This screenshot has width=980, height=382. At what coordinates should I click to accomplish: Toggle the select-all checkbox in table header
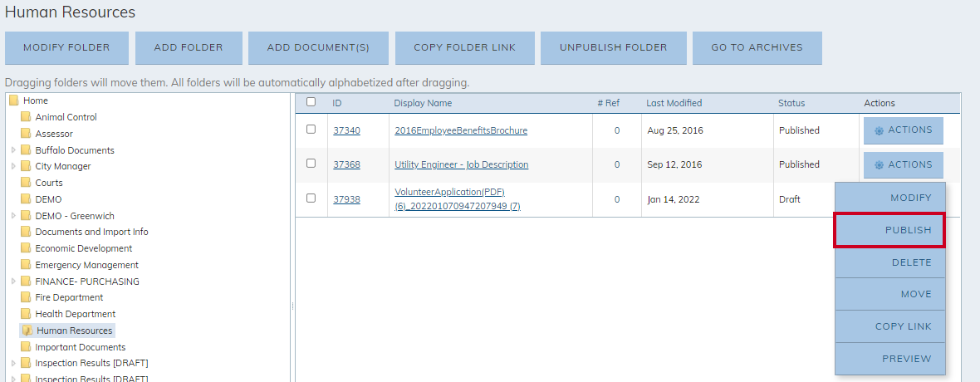[311, 102]
